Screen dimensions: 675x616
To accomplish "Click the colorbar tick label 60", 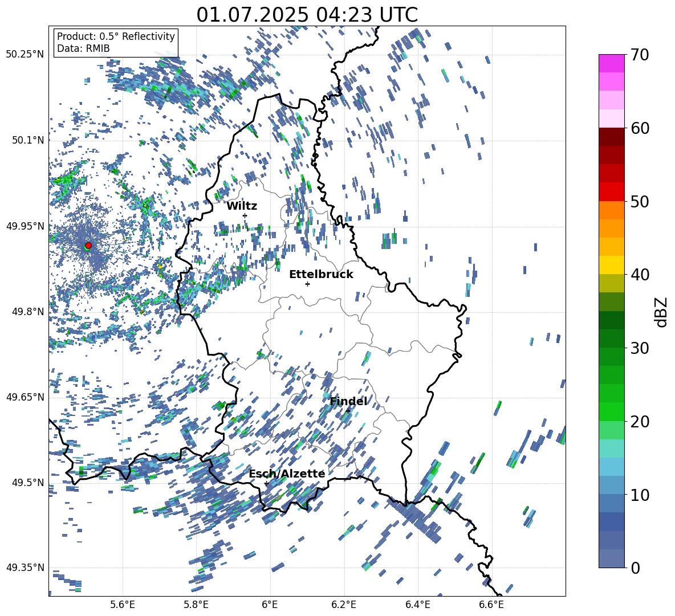I will [x=640, y=128].
